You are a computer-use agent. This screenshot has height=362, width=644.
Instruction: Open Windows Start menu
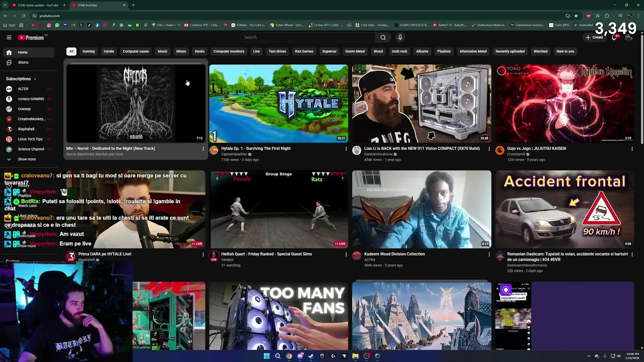coord(266,356)
